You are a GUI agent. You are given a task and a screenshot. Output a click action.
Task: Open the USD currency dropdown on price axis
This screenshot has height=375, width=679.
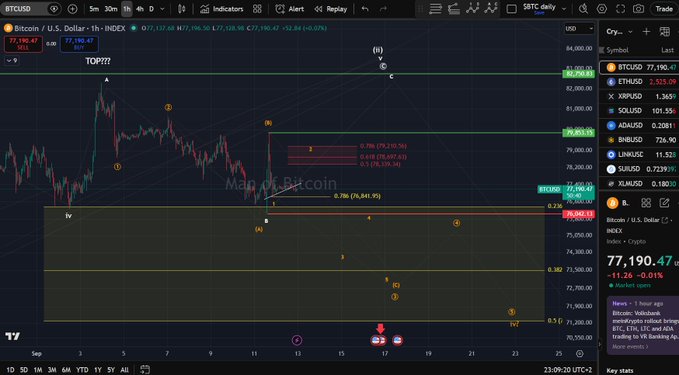(579, 29)
